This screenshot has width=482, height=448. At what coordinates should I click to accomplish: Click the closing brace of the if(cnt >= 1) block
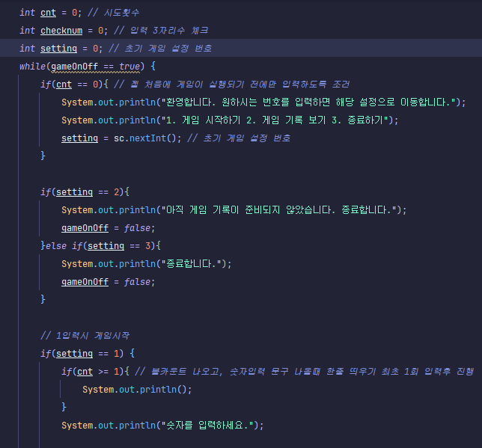pyautogui.click(x=64, y=407)
